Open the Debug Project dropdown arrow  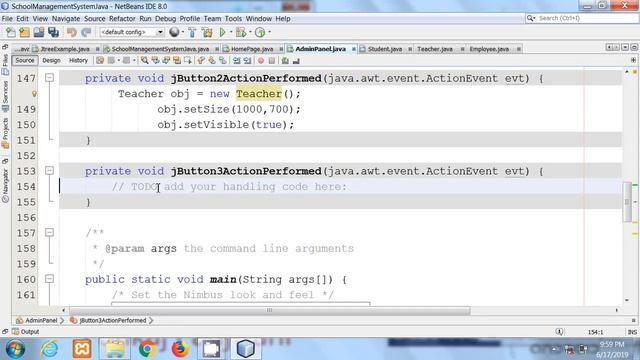(x=250, y=32)
